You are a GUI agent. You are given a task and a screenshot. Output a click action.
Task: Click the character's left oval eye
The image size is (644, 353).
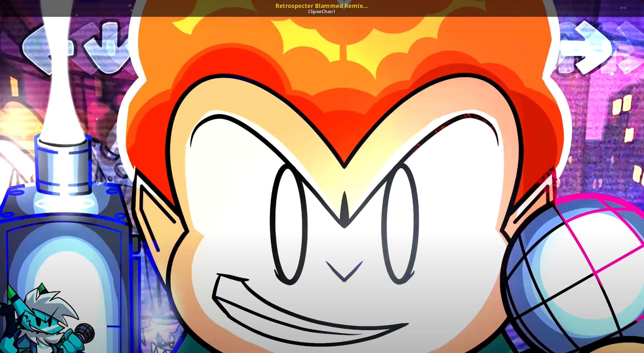pos(289,225)
